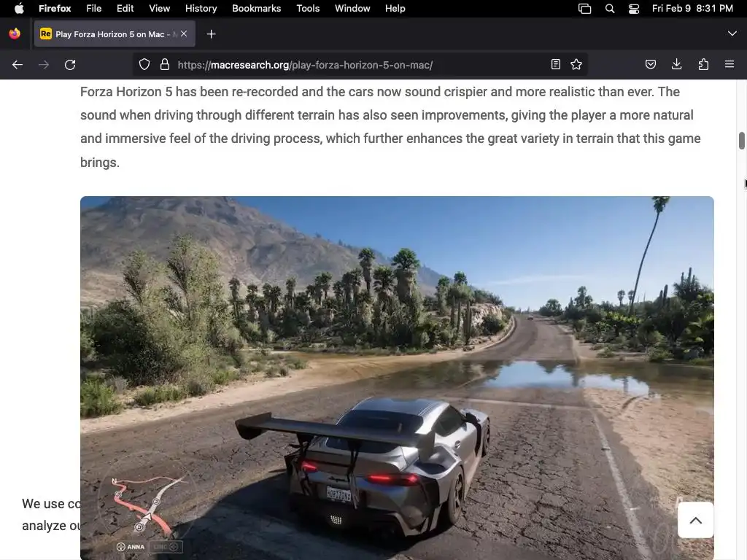Go back to the previous page

pos(18,65)
